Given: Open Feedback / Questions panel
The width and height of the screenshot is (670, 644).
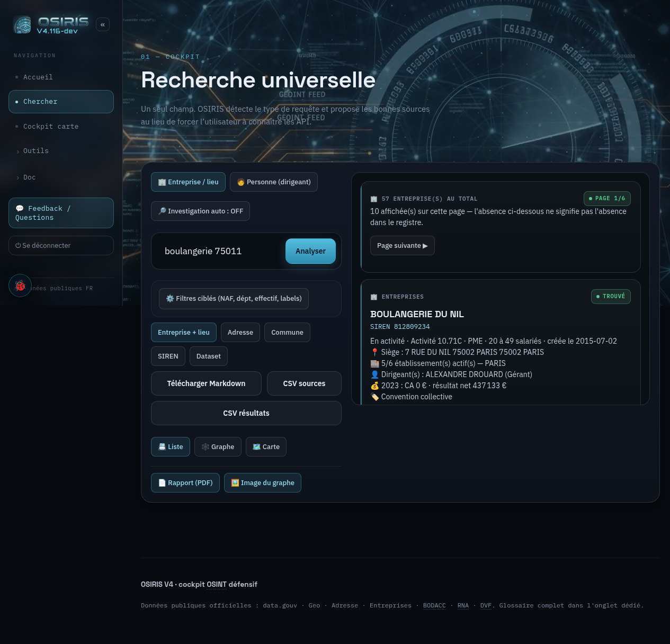Looking at the screenshot, I should click(x=61, y=213).
